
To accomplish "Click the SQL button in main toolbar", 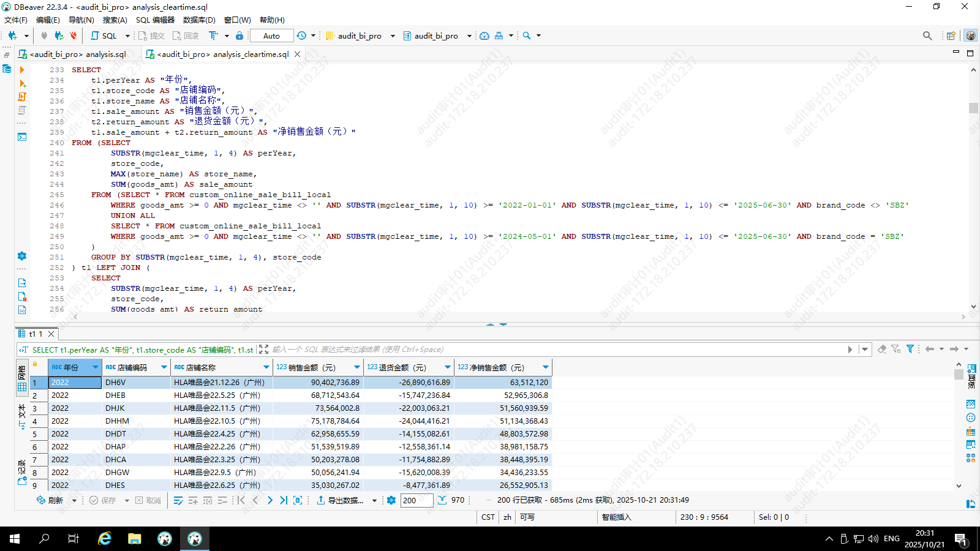I will [x=104, y=36].
